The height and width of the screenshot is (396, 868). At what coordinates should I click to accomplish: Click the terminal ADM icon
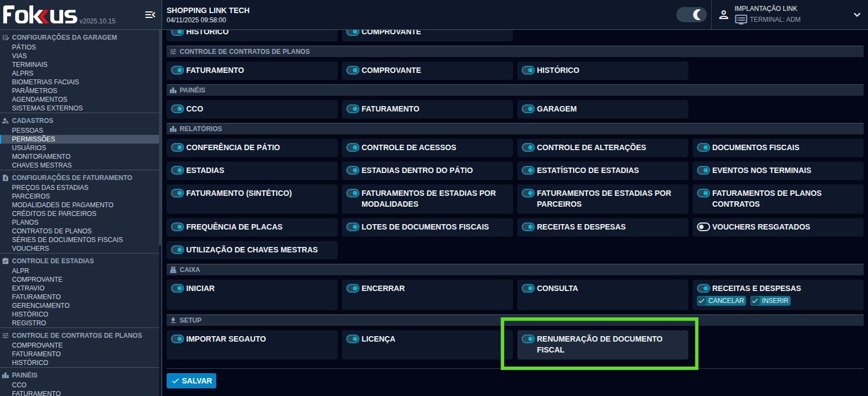(741, 20)
